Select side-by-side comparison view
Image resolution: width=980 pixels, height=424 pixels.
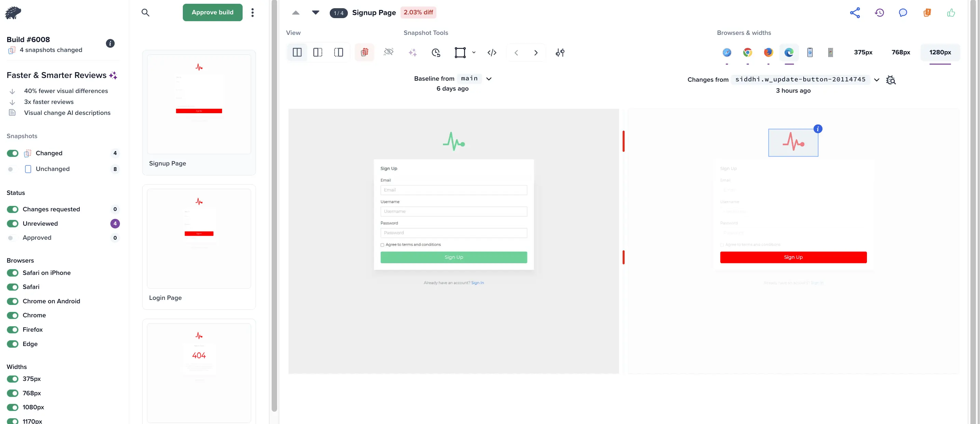tap(297, 52)
